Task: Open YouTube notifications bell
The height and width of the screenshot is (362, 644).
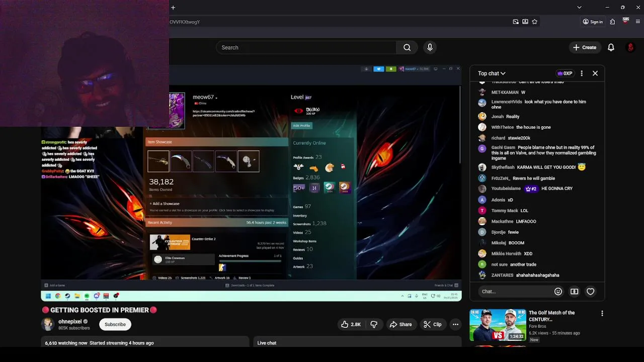Action: (x=611, y=47)
